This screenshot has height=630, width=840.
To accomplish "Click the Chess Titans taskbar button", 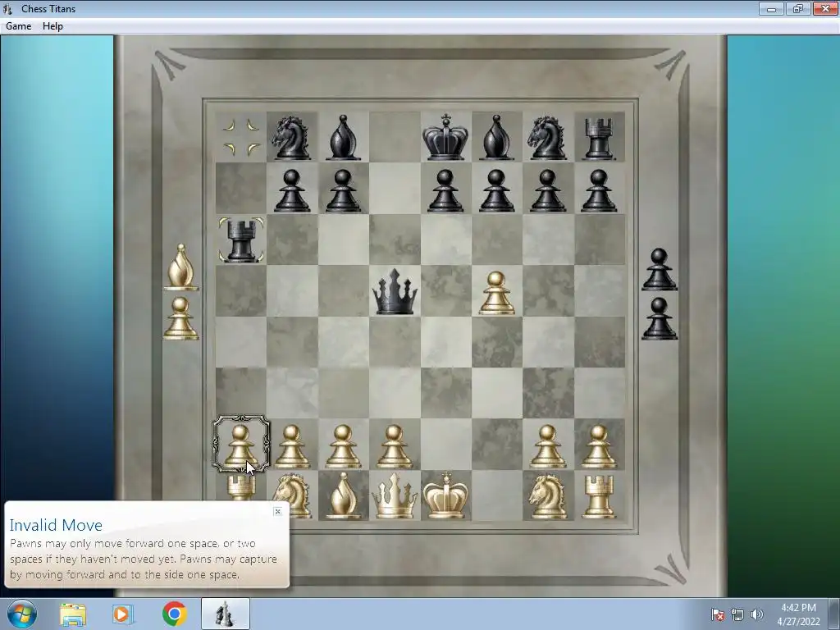I will point(226,614).
